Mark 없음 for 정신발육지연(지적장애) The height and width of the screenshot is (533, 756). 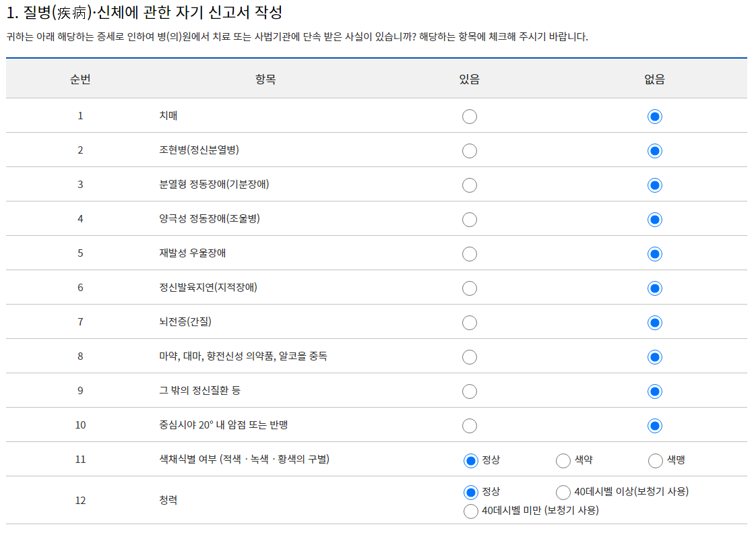pos(654,288)
